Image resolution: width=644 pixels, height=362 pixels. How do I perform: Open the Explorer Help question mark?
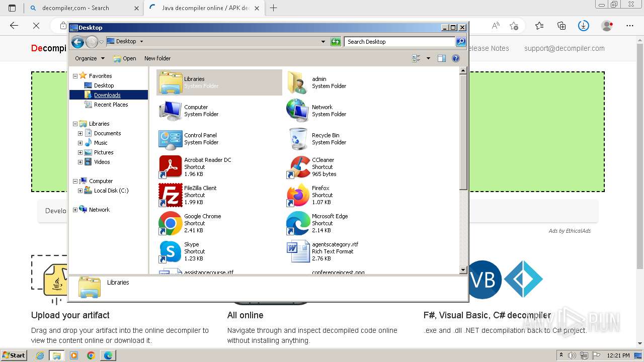point(456,58)
